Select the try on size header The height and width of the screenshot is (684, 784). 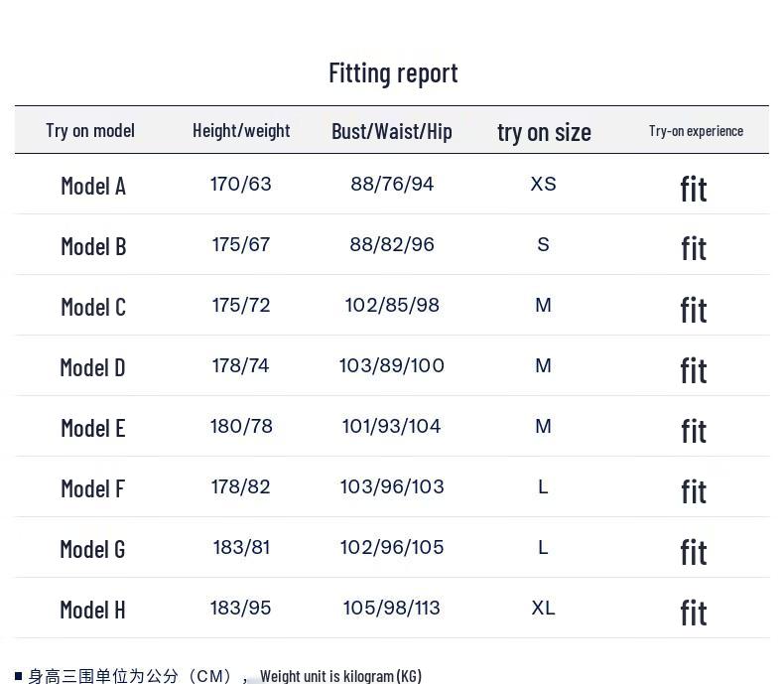tap(544, 133)
